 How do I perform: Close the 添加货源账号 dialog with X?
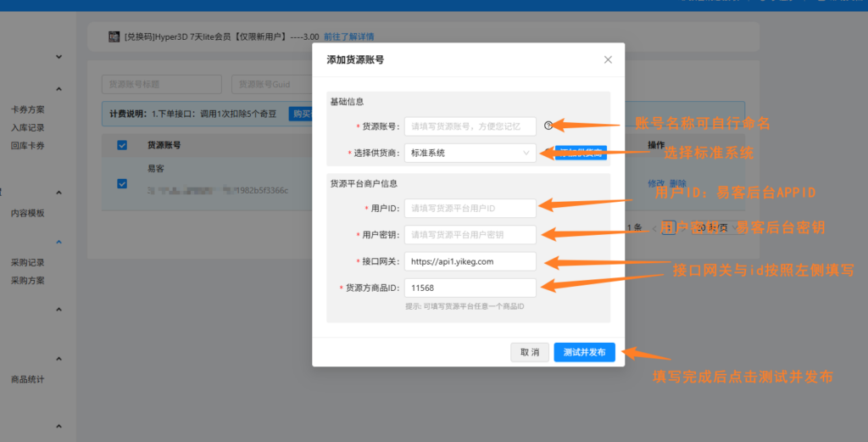coord(608,60)
